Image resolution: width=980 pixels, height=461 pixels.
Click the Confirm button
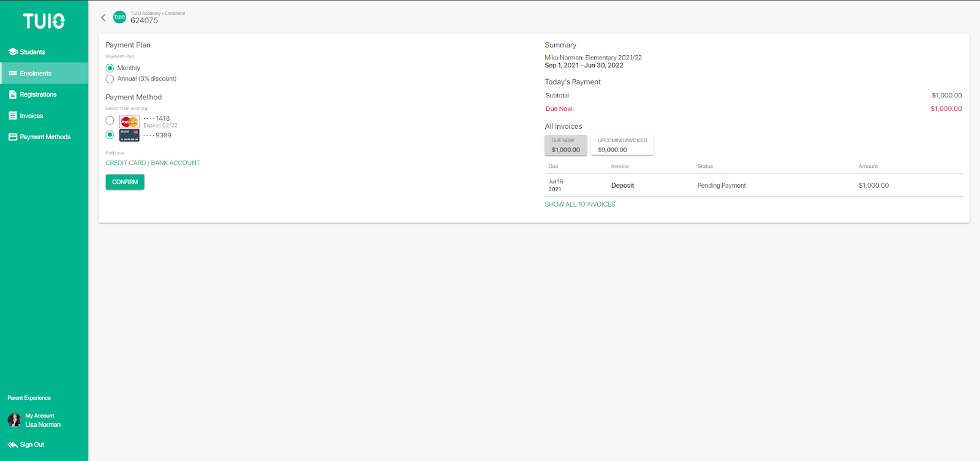tap(125, 182)
